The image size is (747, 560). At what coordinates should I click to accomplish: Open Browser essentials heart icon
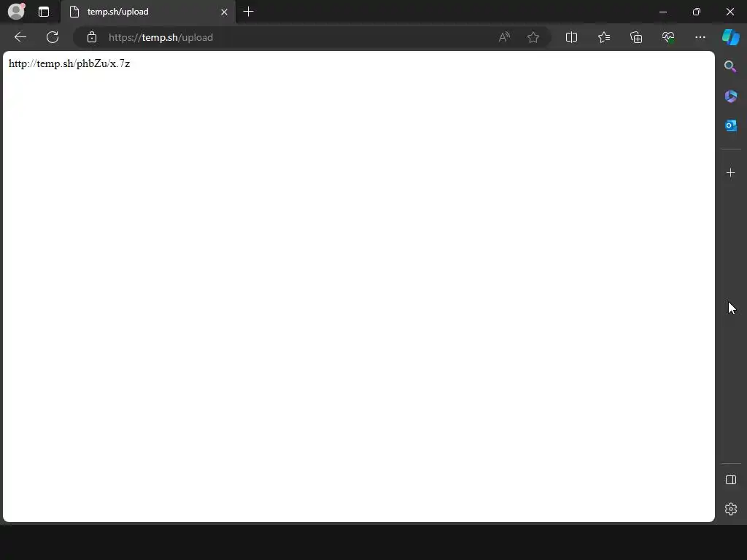click(x=668, y=37)
